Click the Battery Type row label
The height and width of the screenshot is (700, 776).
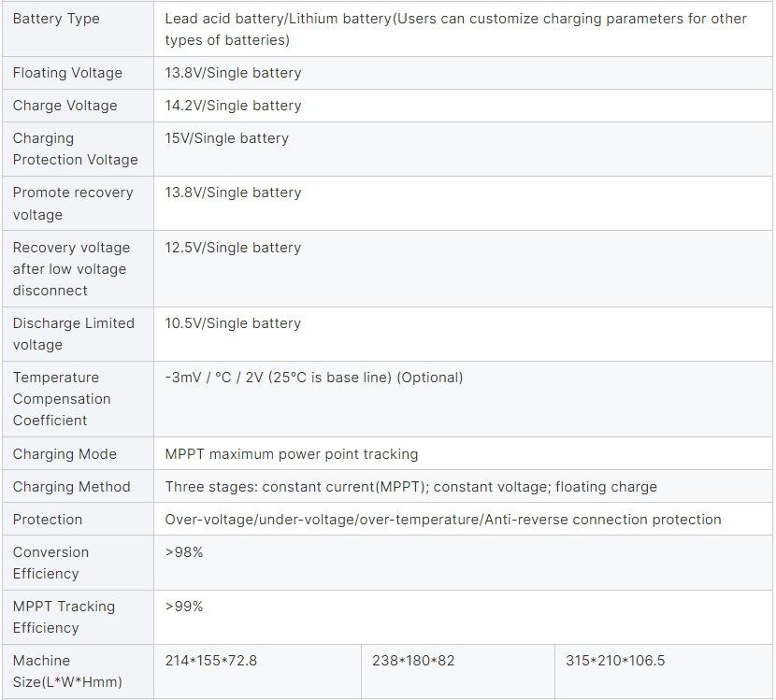point(56,19)
